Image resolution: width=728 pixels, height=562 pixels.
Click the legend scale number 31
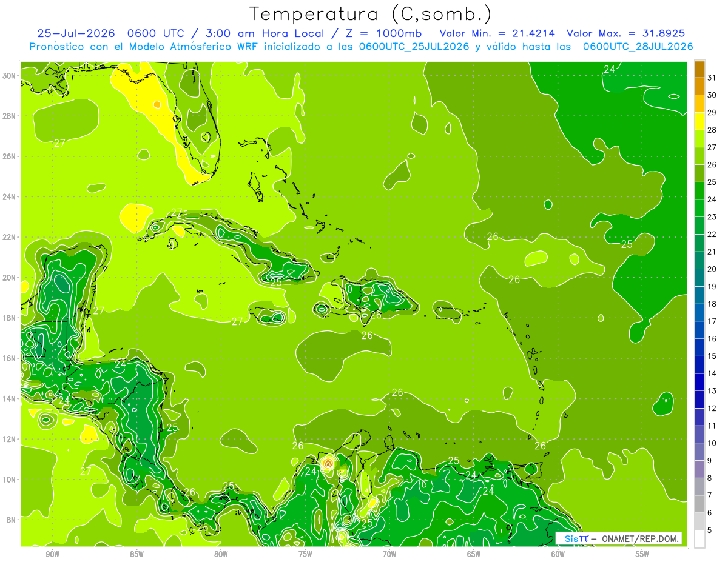click(712, 77)
